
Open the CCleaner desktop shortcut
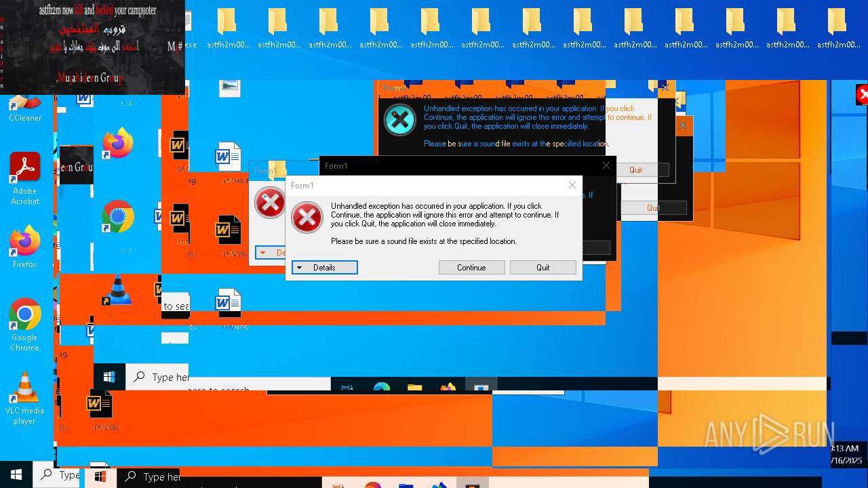(24, 108)
